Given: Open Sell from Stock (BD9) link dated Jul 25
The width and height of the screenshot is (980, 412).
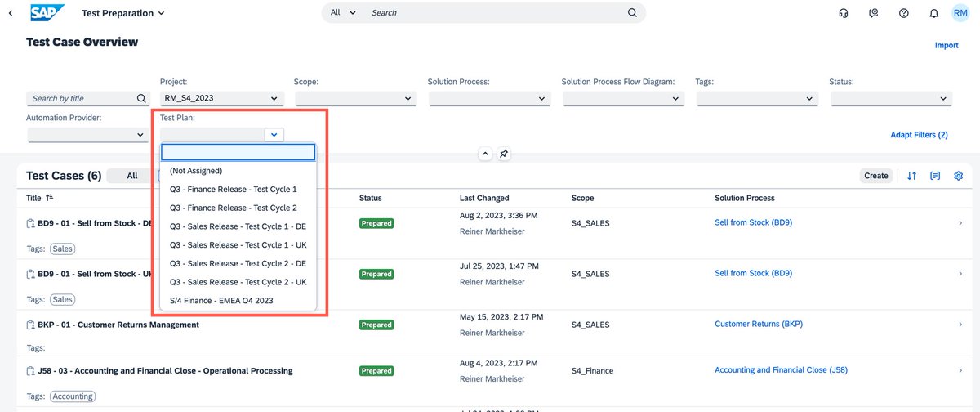Looking at the screenshot, I should click(753, 273).
